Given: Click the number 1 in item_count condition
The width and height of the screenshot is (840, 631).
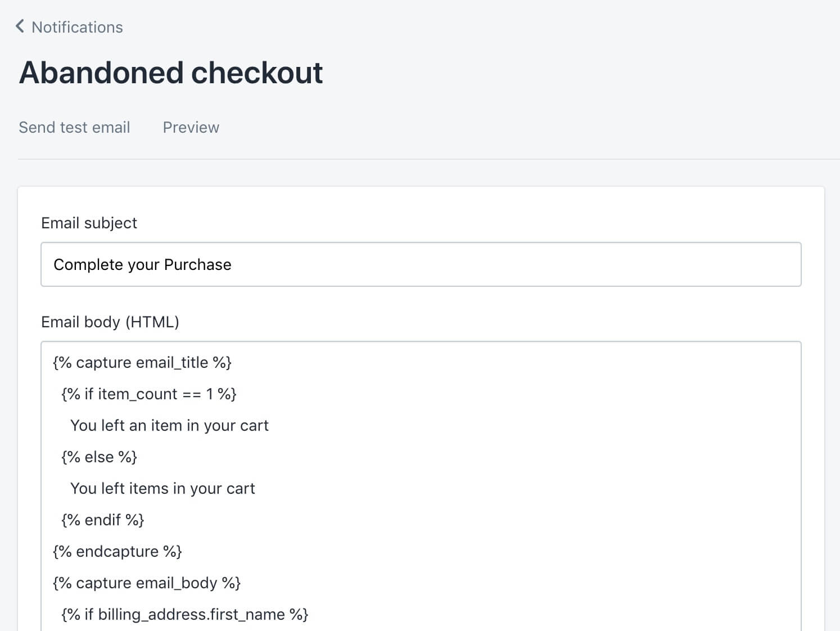Looking at the screenshot, I should coord(210,394).
